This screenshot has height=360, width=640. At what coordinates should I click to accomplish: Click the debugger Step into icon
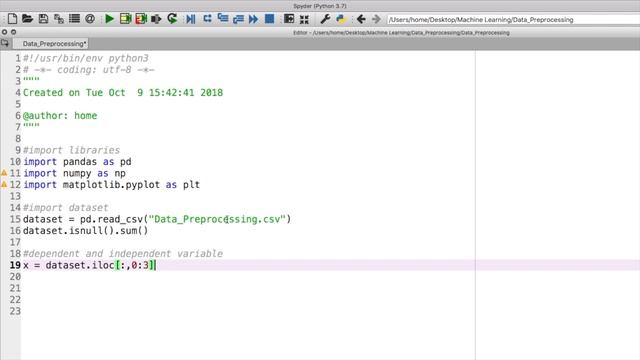tap(223, 19)
